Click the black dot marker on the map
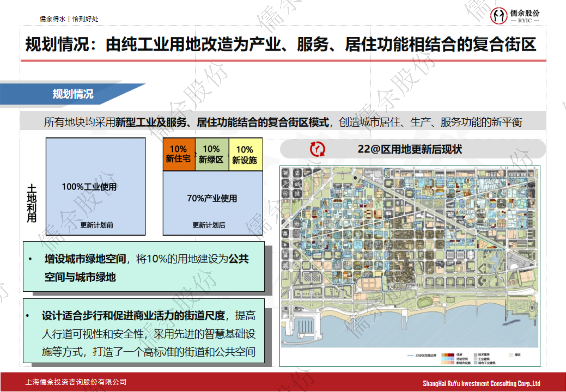566x392 pixels. [x=355, y=178]
